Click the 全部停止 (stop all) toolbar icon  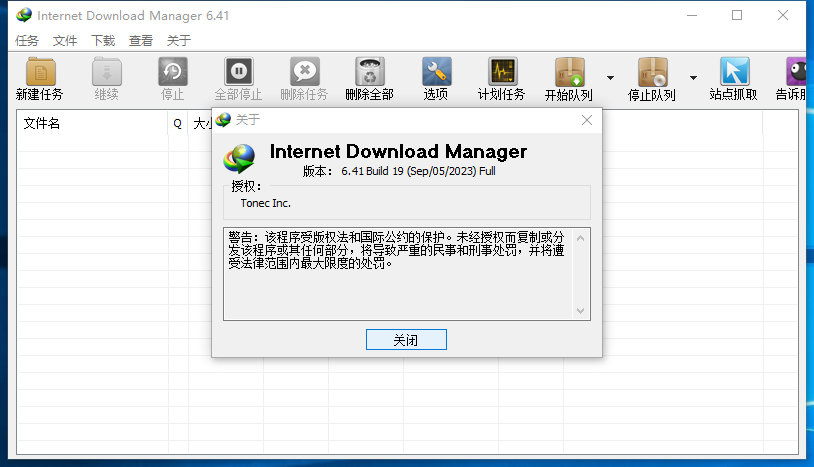[x=238, y=72]
